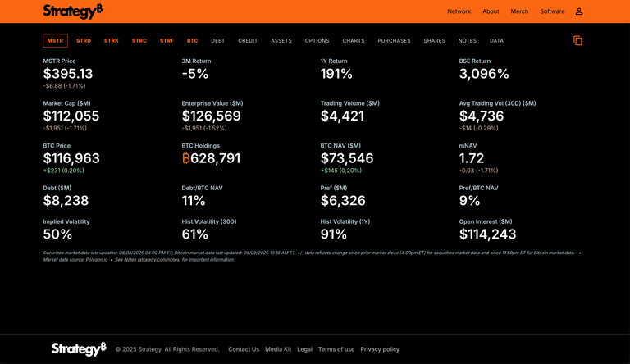Click the +$231 (0.20%) BTC change

click(63, 171)
